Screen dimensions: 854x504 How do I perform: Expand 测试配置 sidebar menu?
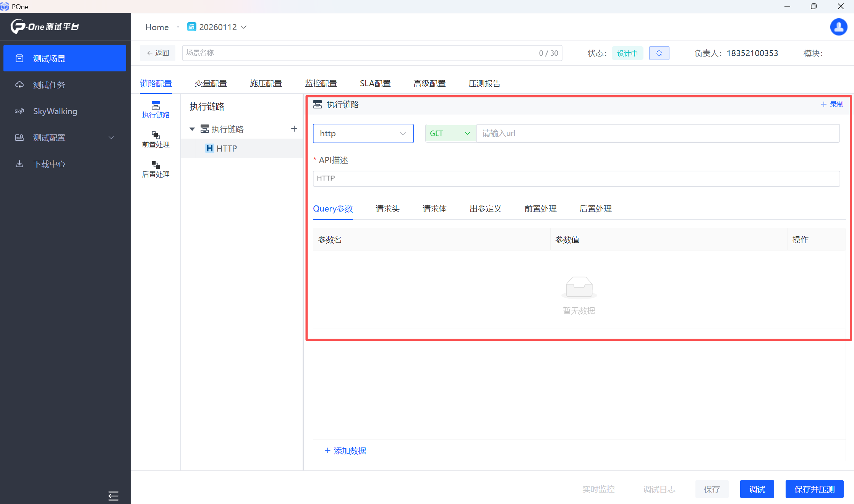click(x=64, y=137)
